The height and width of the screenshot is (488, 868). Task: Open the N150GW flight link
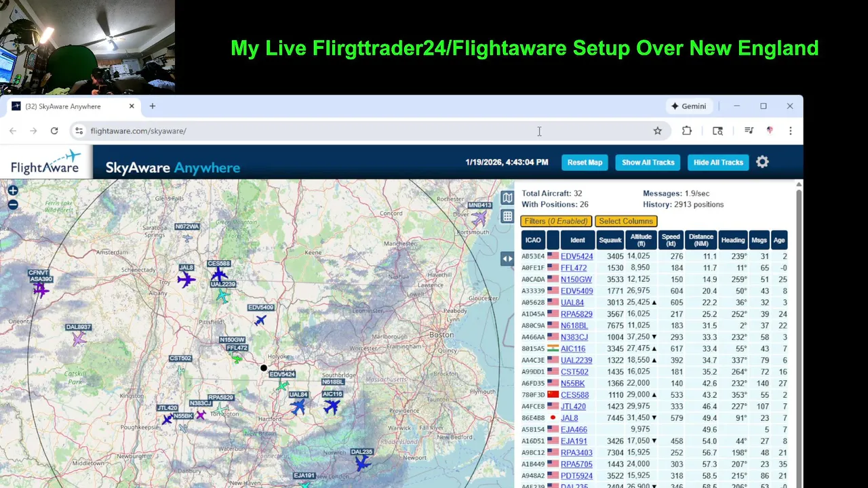[x=576, y=279]
